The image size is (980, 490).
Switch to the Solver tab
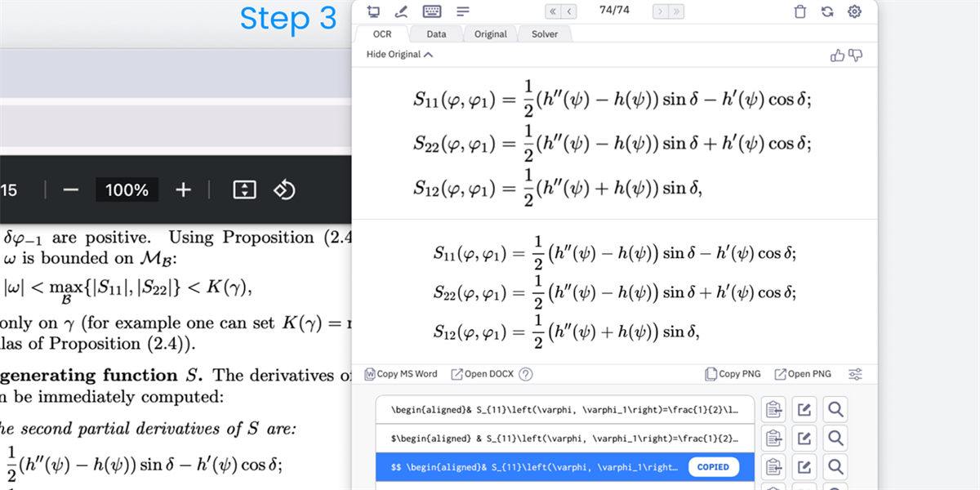pos(545,33)
